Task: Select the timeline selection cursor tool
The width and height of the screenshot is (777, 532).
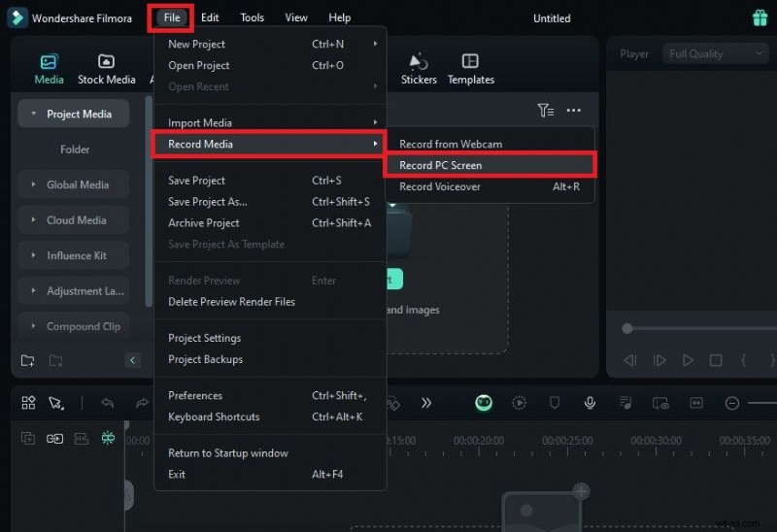Action: click(56, 403)
